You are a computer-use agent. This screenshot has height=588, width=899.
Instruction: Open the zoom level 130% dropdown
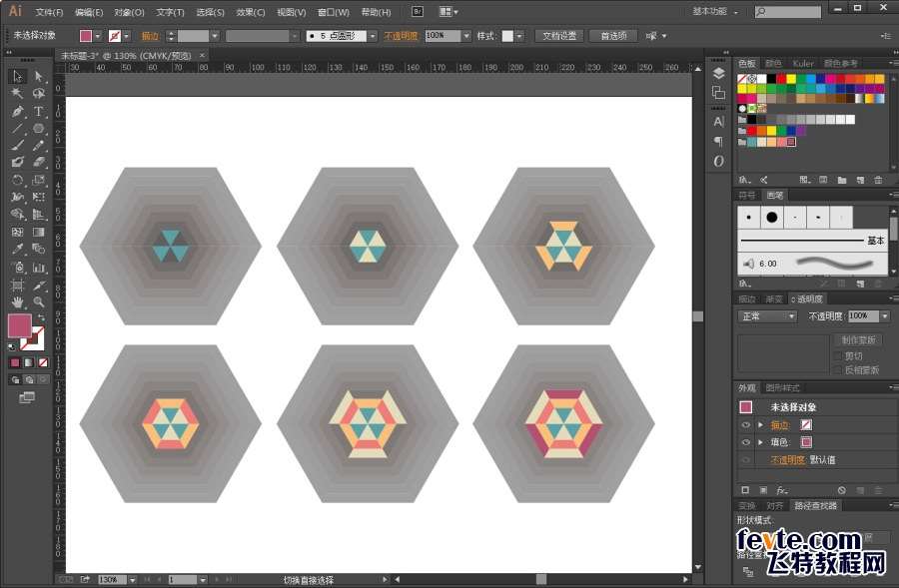pos(133,580)
